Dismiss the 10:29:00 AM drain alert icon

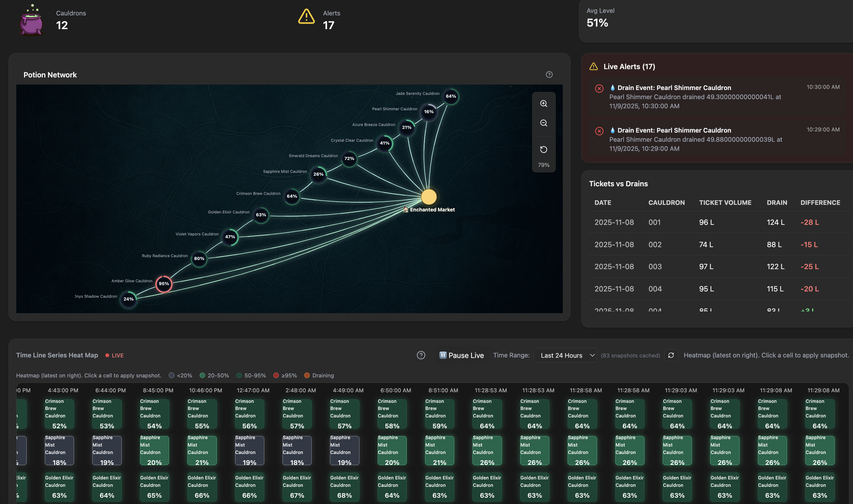coord(599,131)
